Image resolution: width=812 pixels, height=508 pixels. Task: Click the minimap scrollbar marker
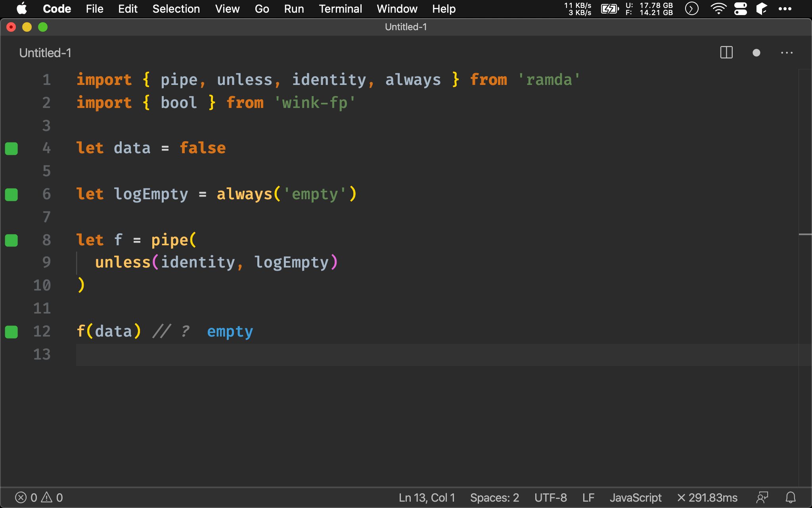click(x=805, y=235)
